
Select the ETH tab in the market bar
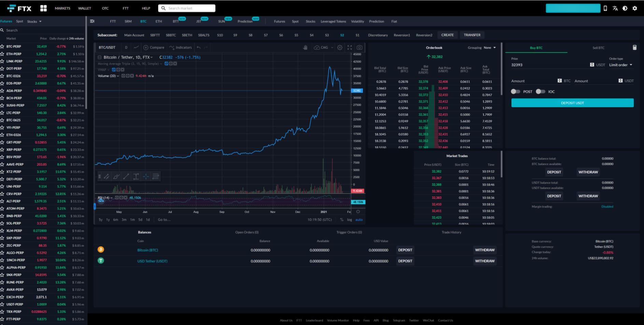(x=159, y=21)
